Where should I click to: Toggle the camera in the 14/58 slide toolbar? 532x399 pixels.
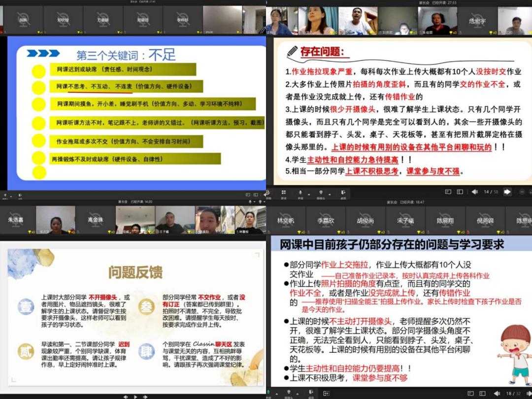pyautogui.click(x=321, y=192)
